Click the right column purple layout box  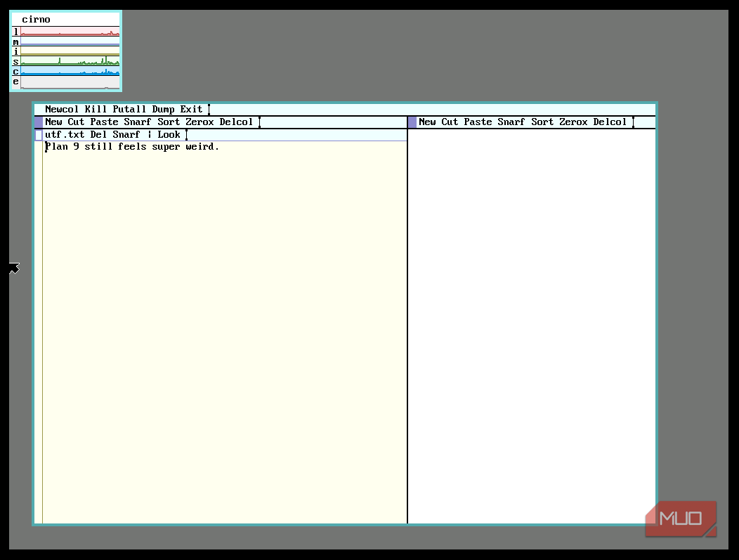click(x=412, y=122)
